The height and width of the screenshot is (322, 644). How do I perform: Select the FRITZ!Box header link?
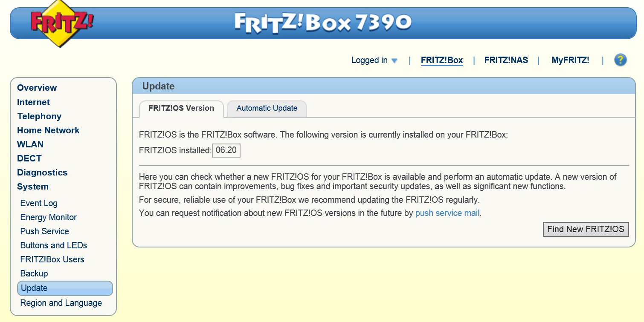point(441,60)
